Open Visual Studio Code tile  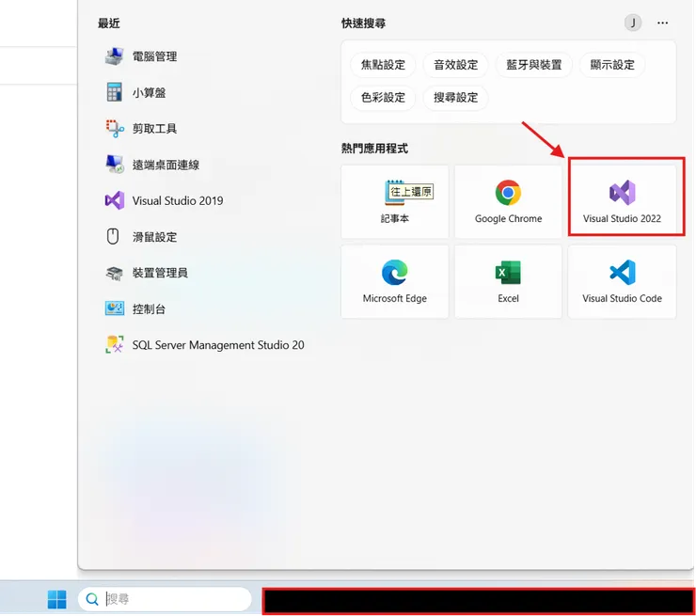[622, 281]
